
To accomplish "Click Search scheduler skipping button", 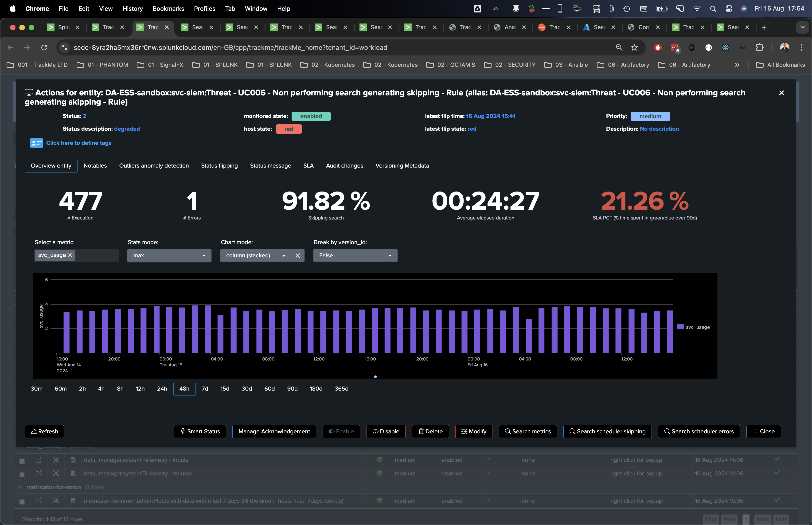I will pos(607,431).
